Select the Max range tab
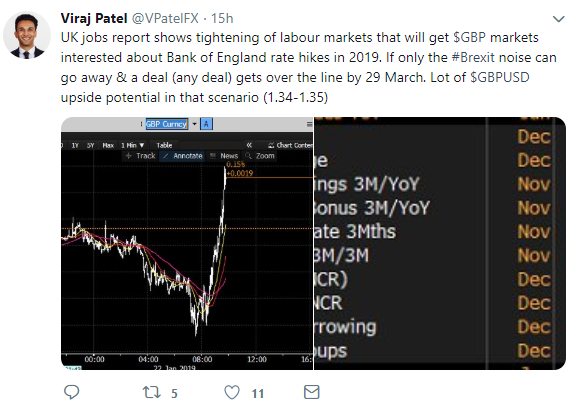 pyautogui.click(x=108, y=145)
